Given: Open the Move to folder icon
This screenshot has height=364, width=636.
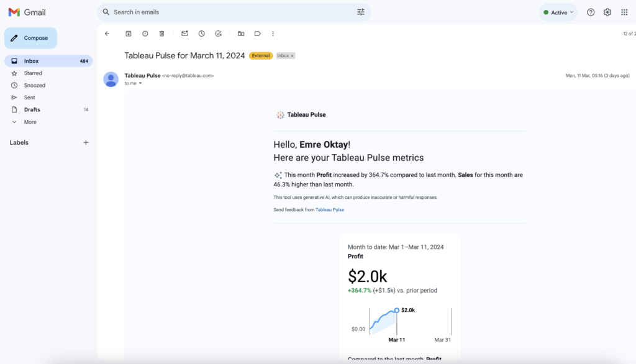Looking at the screenshot, I should (x=241, y=34).
